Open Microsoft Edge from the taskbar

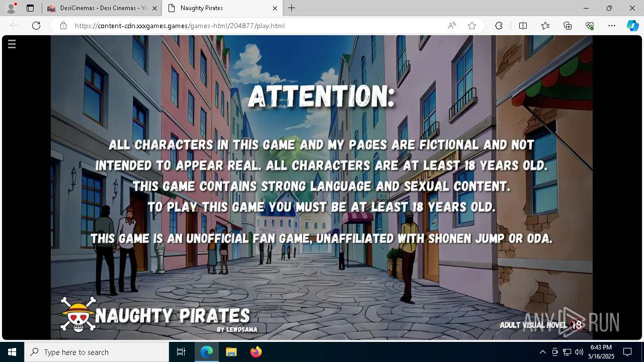pyautogui.click(x=207, y=352)
